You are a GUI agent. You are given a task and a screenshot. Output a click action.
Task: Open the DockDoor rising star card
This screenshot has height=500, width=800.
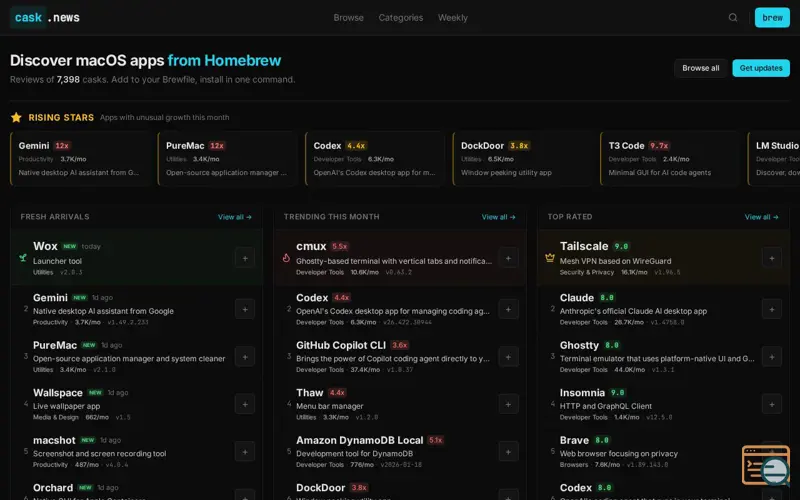coord(522,159)
